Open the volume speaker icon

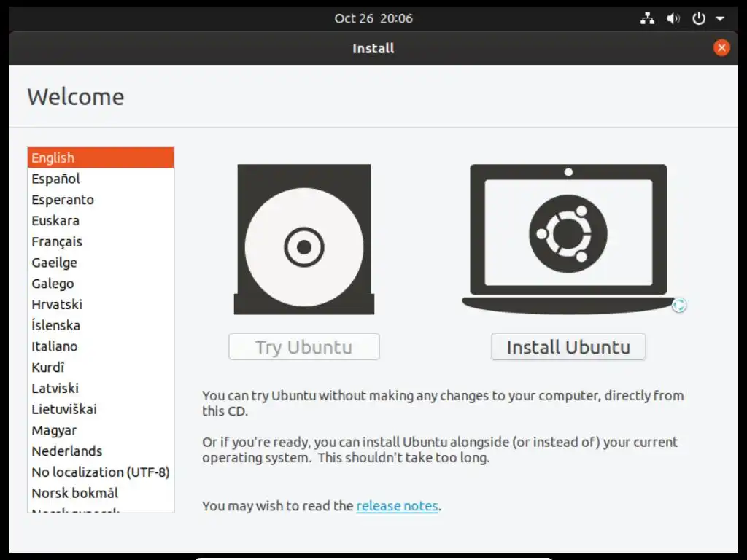pos(673,18)
